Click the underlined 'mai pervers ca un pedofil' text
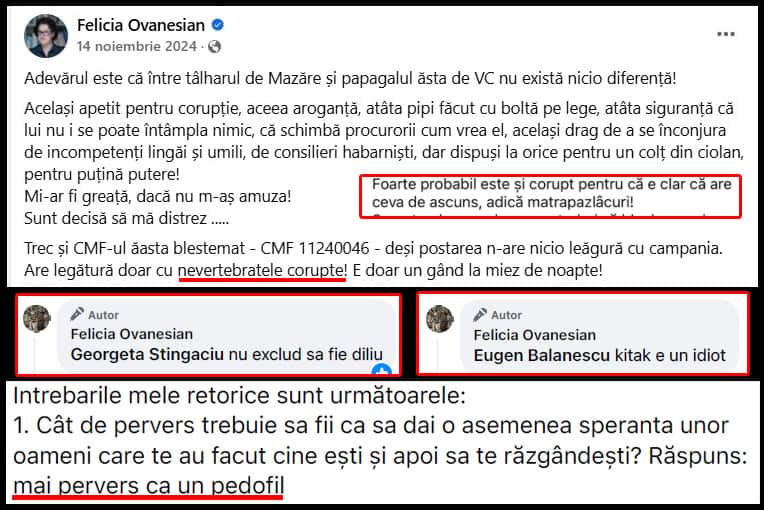Screen dimensions: 764x510 pyautogui.click(x=148, y=486)
